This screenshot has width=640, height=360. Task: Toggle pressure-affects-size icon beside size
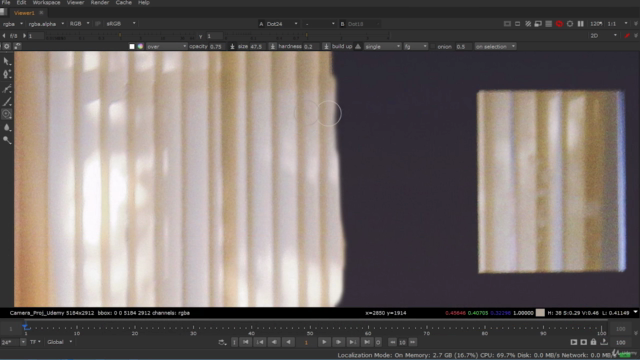coord(273,47)
